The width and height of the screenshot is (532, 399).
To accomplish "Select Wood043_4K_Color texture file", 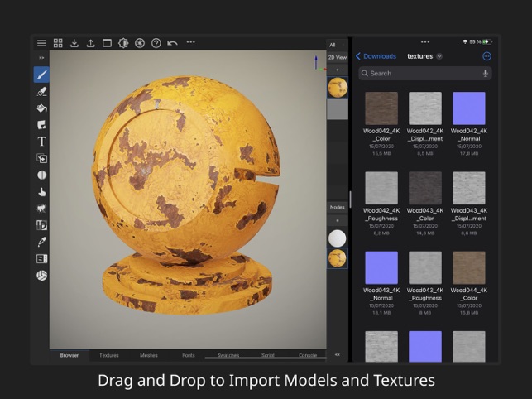I will coord(425,204).
